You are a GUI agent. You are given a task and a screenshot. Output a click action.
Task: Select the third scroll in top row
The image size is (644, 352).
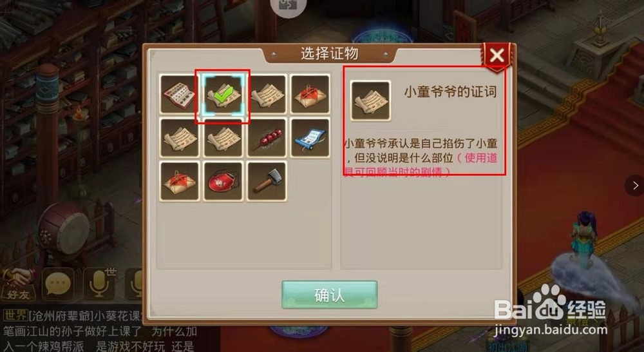pyautogui.click(x=267, y=94)
